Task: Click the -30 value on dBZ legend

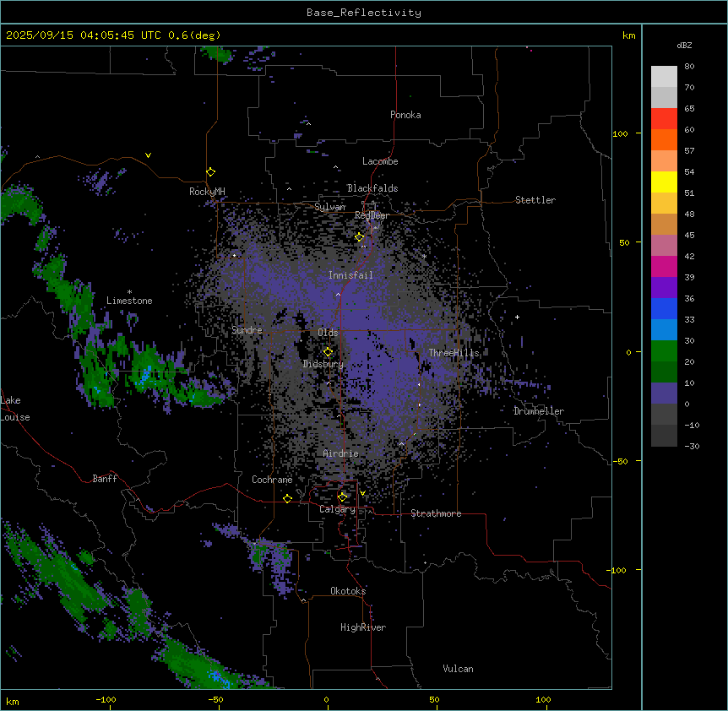Action: click(692, 447)
